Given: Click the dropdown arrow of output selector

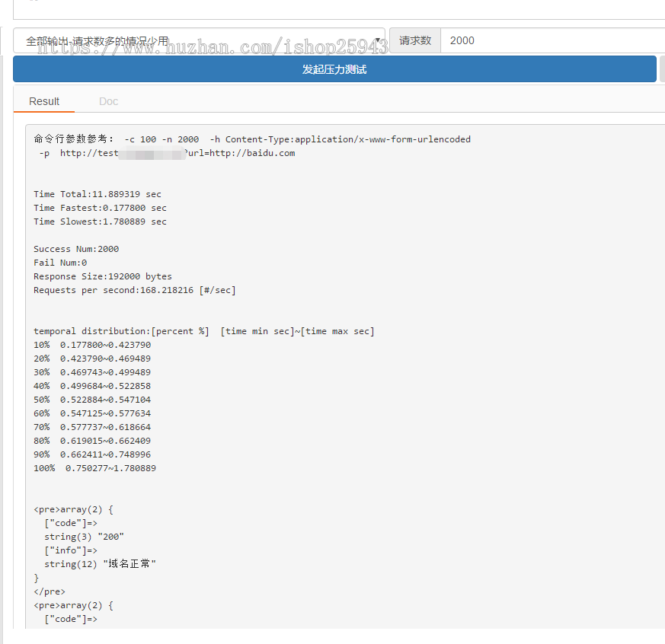Looking at the screenshot, I should [x=379, y=41].
